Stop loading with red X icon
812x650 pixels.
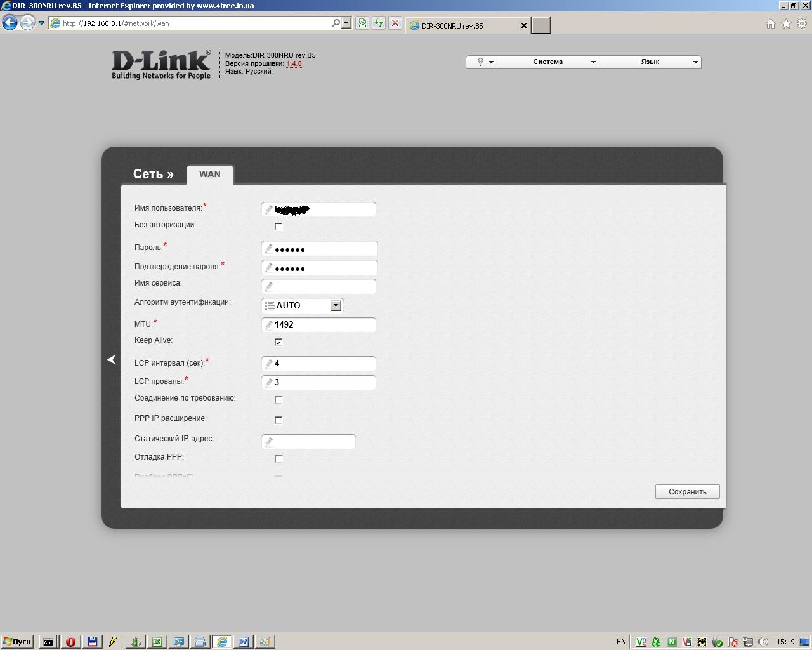[x=395, y=23]
